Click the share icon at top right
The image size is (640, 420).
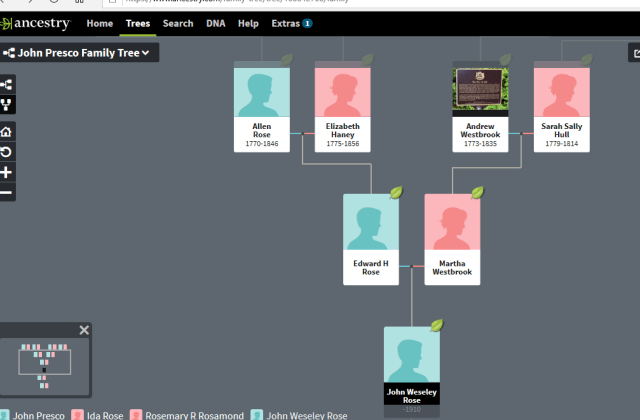632,54
